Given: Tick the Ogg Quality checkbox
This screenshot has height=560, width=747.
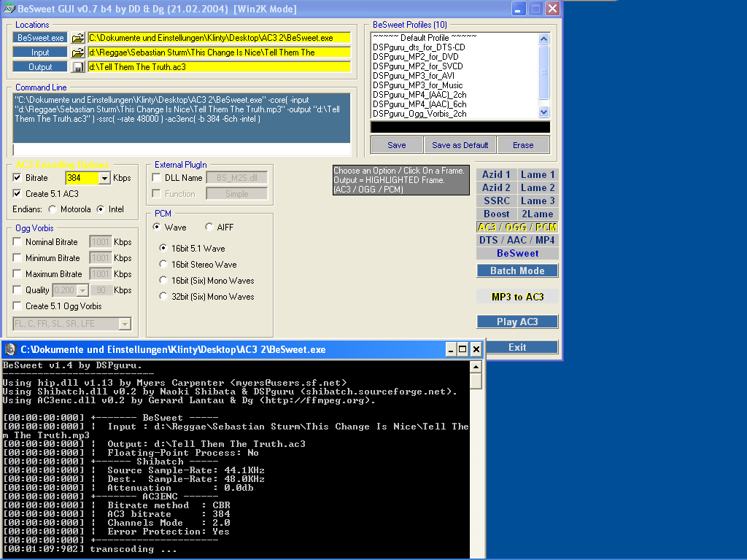Looking at the screenshot, I should pyautogui.click(x=18, y=289).
